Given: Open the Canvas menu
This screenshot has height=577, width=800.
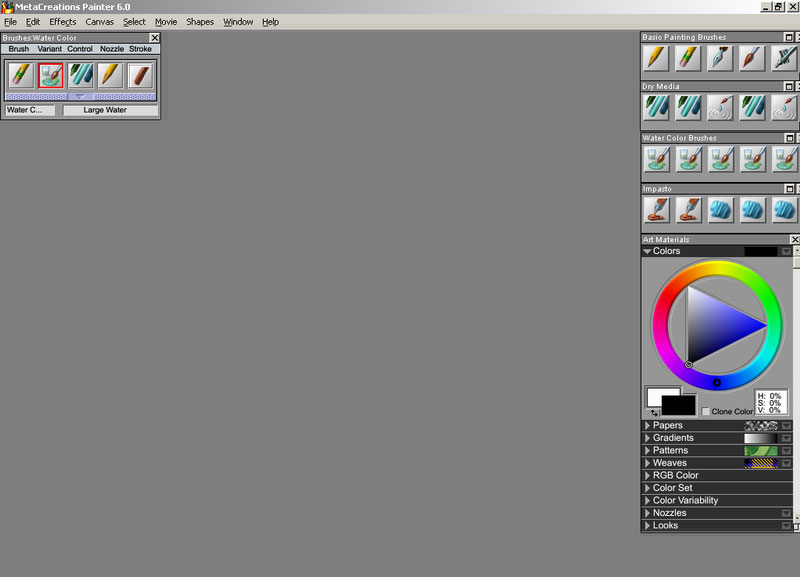Looking at the screenshot, I should [99, 22].
